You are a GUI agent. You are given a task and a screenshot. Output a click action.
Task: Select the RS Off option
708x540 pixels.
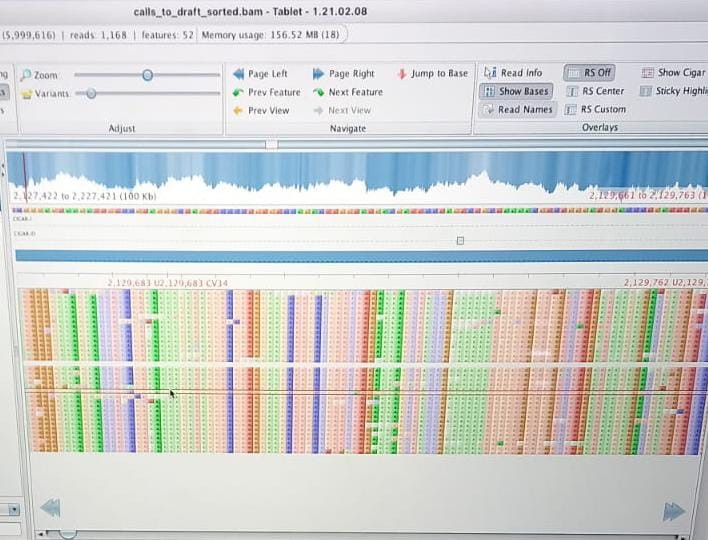click(589, 73)
